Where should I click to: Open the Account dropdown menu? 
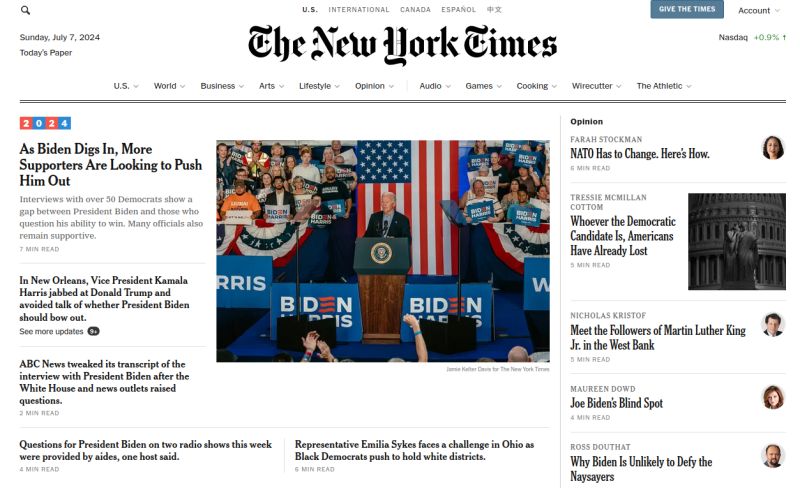coord(759,10)
